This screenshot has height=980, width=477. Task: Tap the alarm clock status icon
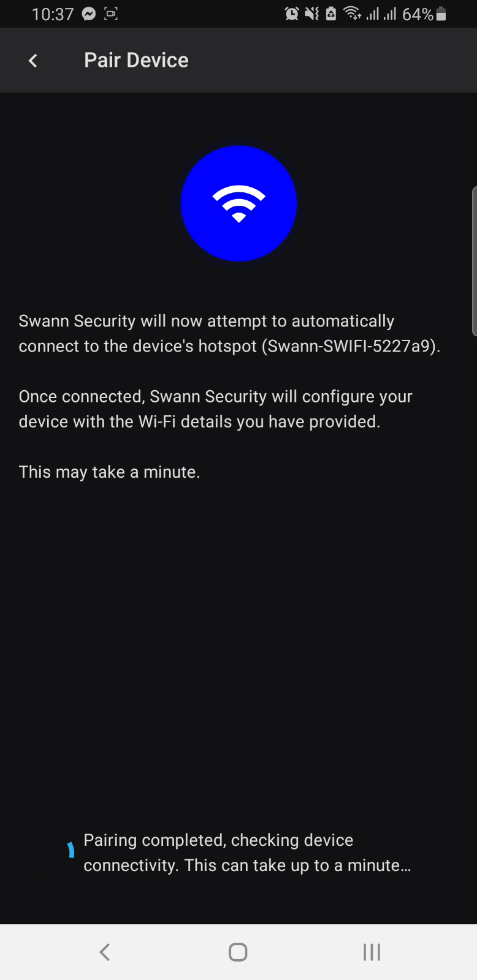coord(292,13)
